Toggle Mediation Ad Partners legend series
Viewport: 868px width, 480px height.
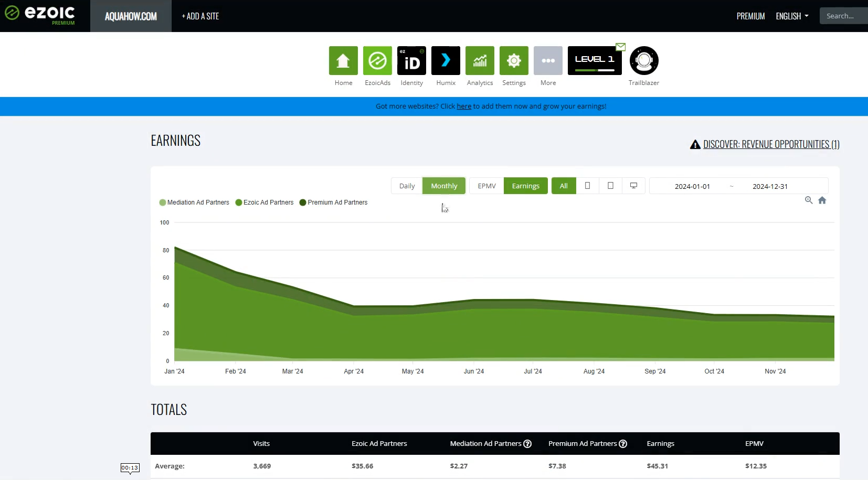click(x=194, y=202)
